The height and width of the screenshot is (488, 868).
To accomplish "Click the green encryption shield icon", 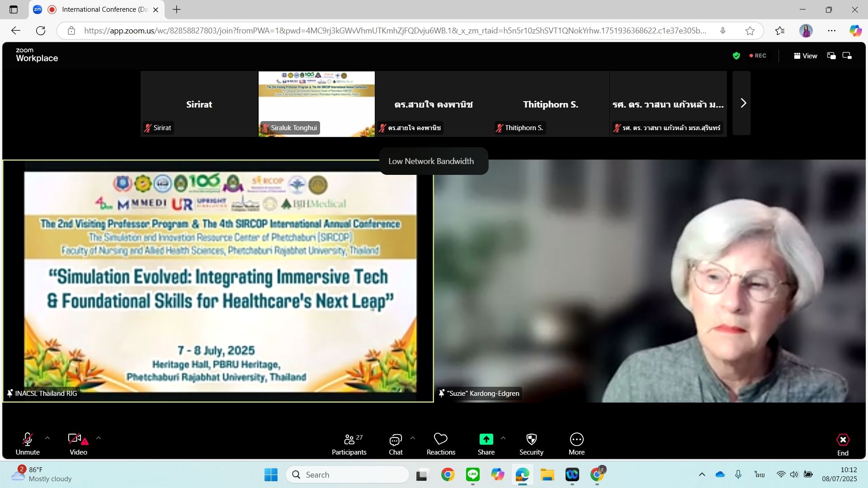I will click(736, 56).
